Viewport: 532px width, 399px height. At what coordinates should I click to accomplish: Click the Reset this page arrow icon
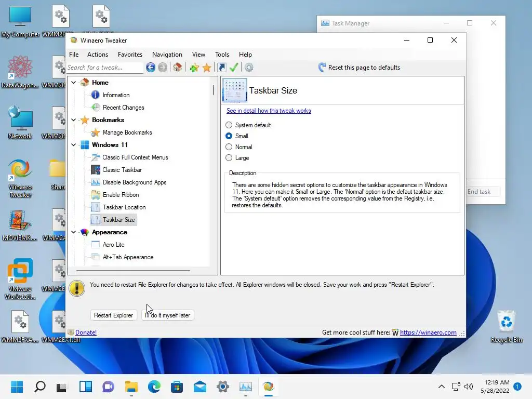(x=322, y=67)
